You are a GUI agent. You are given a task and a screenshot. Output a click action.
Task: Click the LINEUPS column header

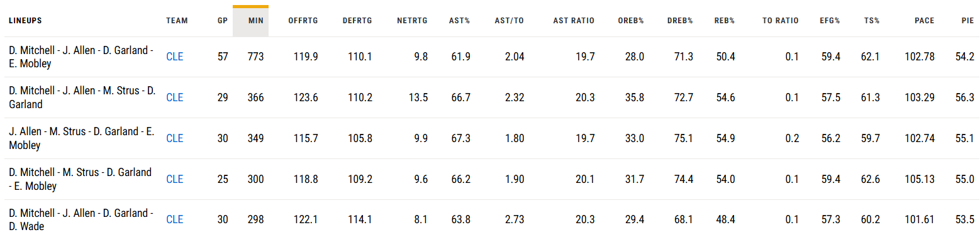tap(25, 21)
